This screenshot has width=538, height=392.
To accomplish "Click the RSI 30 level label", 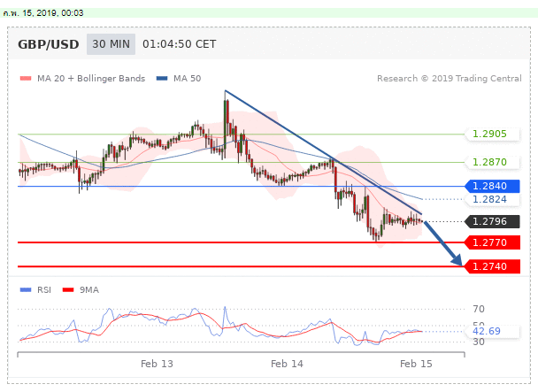I will [x=479, y=342].
